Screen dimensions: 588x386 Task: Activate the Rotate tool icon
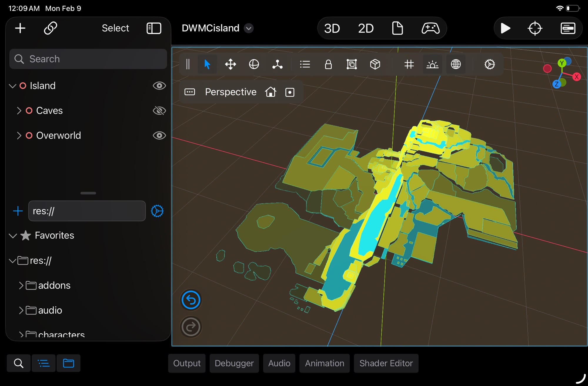coord(254,64)
